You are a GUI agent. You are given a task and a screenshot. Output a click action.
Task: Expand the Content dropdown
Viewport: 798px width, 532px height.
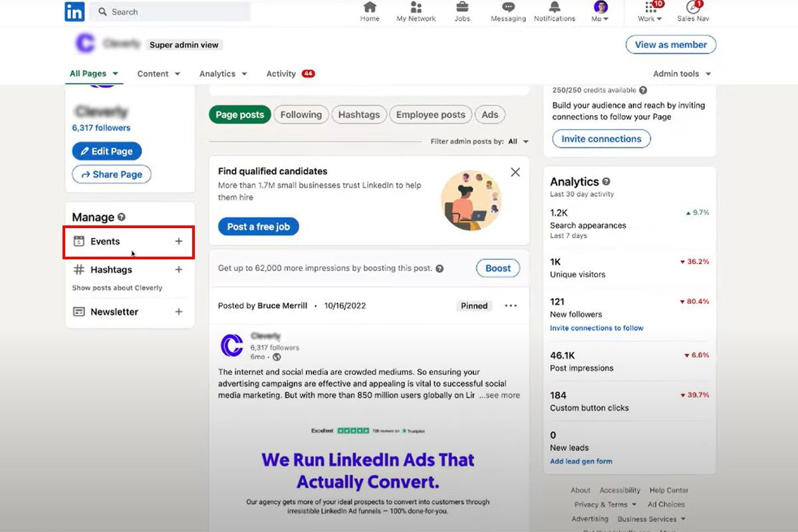(158, 74)
